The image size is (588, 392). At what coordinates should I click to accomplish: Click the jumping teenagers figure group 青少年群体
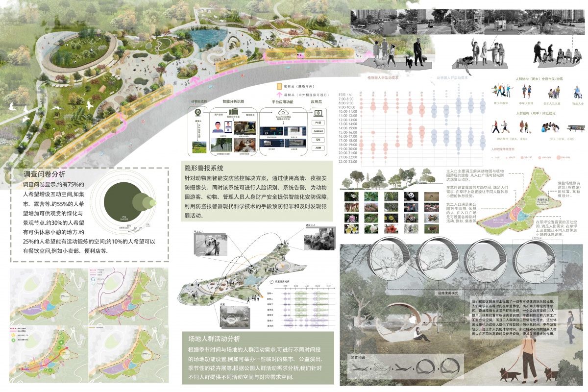(502, 90)
